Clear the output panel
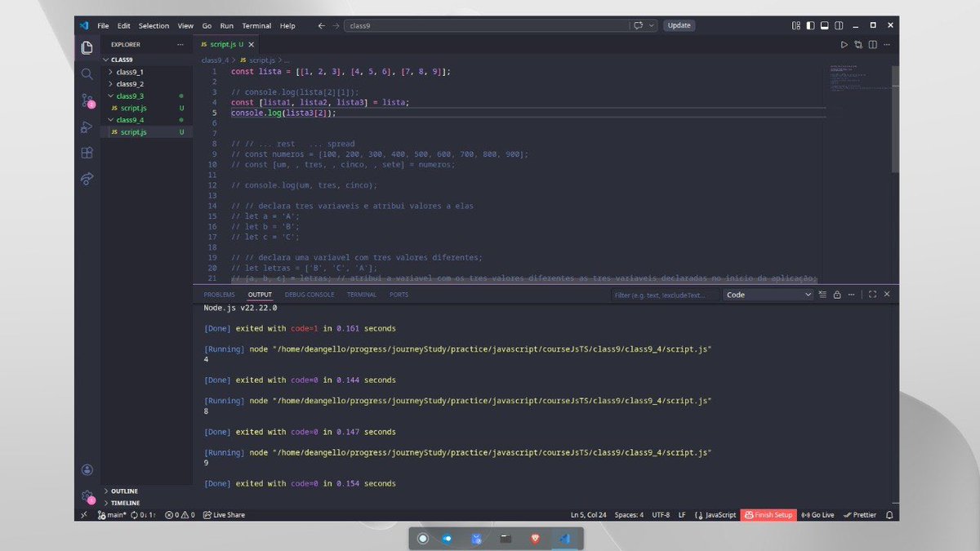Screen dimensions: 980x551 click(x=822, y=295)
